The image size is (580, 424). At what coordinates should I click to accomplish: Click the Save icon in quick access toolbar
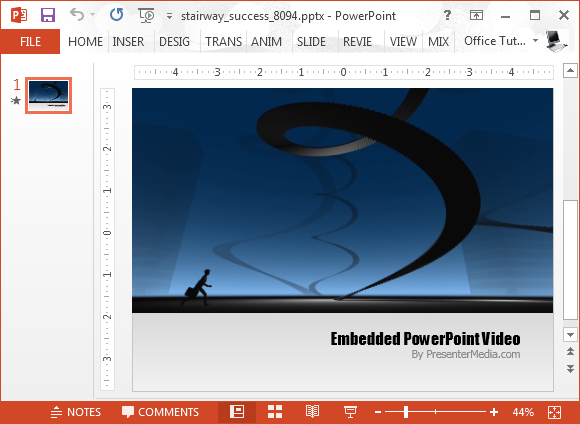click(x=48, y=15)
